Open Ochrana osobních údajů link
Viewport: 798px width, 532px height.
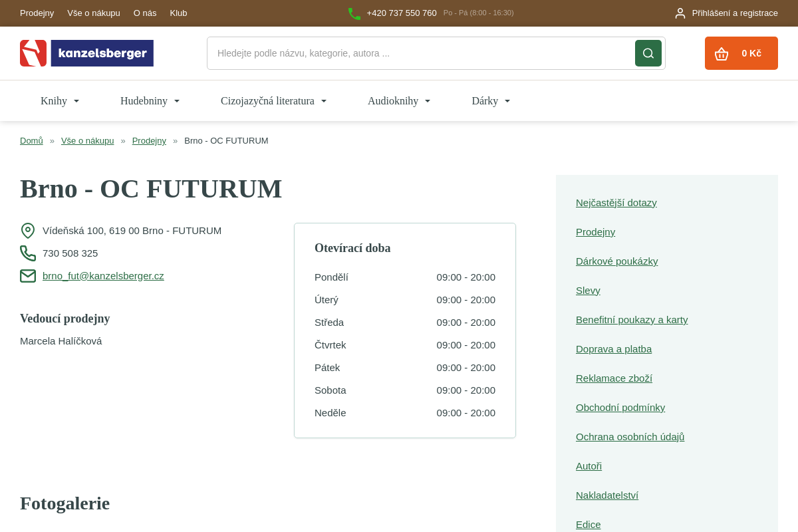tap(630, 437)
